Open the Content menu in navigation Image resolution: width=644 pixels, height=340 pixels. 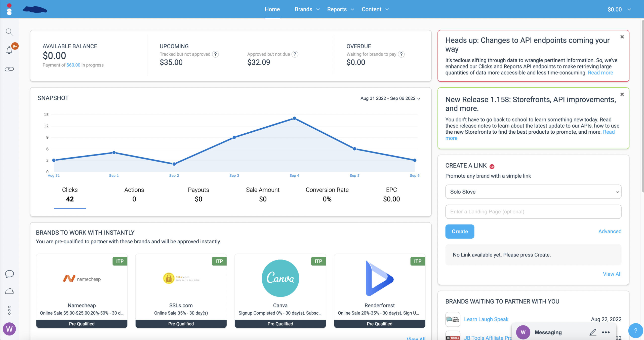[x=374, y=9]
